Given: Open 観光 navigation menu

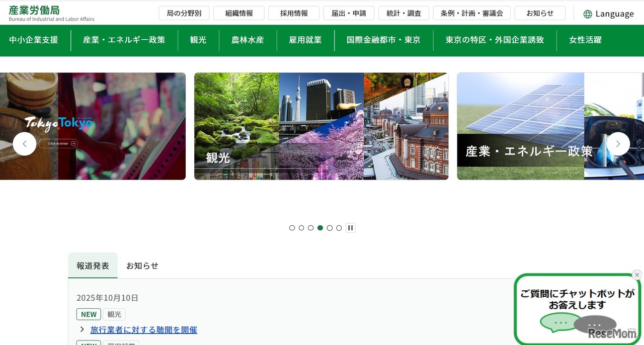Looking at the screenshot, I should pos(198,40).
